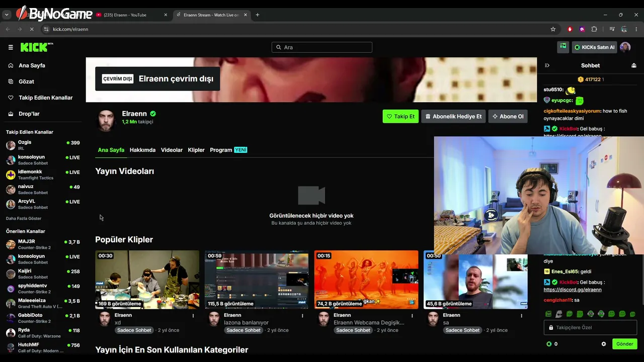View site information for kick.com
Viewport: 644px width, 362px height.
point(46,29)
